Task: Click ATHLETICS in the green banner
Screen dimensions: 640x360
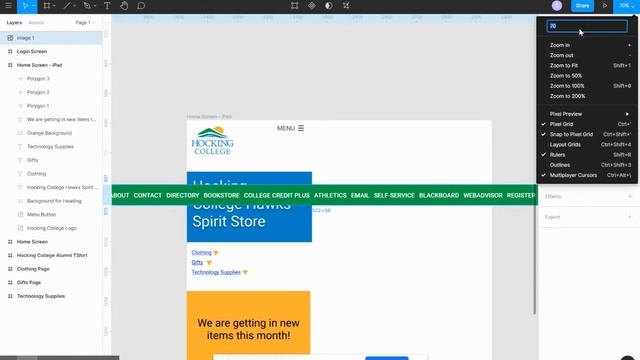Action: coord(330,196)
